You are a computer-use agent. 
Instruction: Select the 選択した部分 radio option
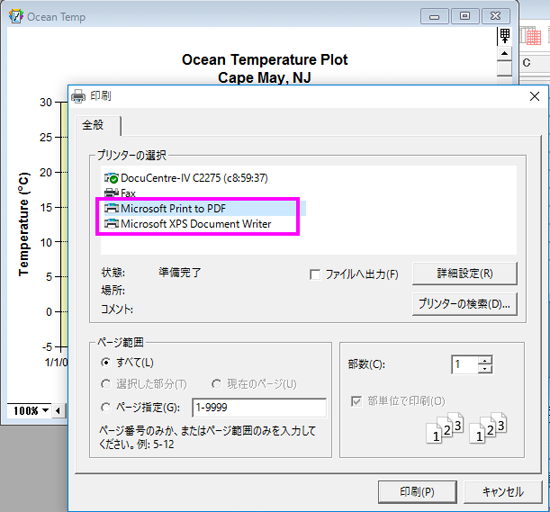click(105, 384)
